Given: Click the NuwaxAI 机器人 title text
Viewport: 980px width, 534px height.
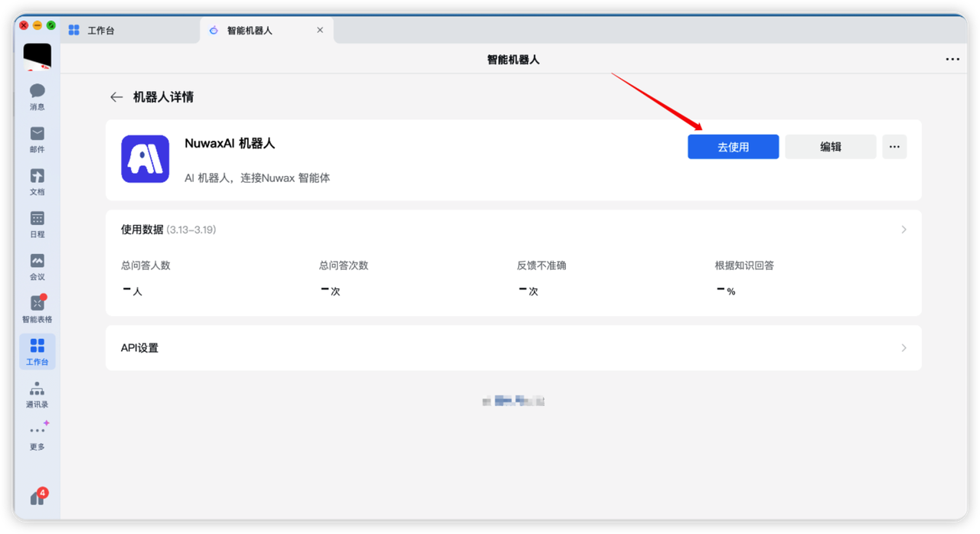Looking at the screenshot, I should [230, 144].
